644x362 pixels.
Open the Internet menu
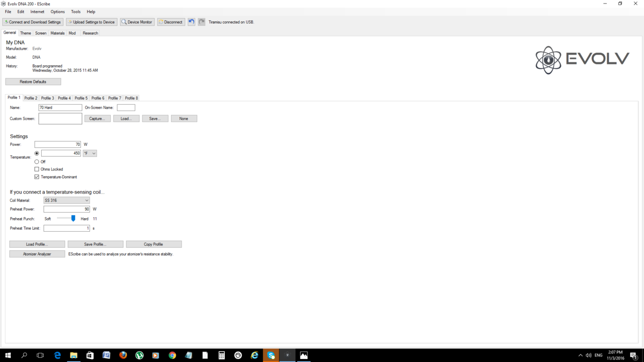37,12
